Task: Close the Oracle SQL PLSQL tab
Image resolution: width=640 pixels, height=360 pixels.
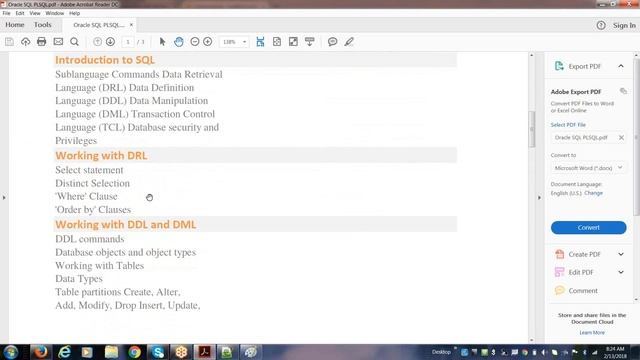Action: point(131,25)
